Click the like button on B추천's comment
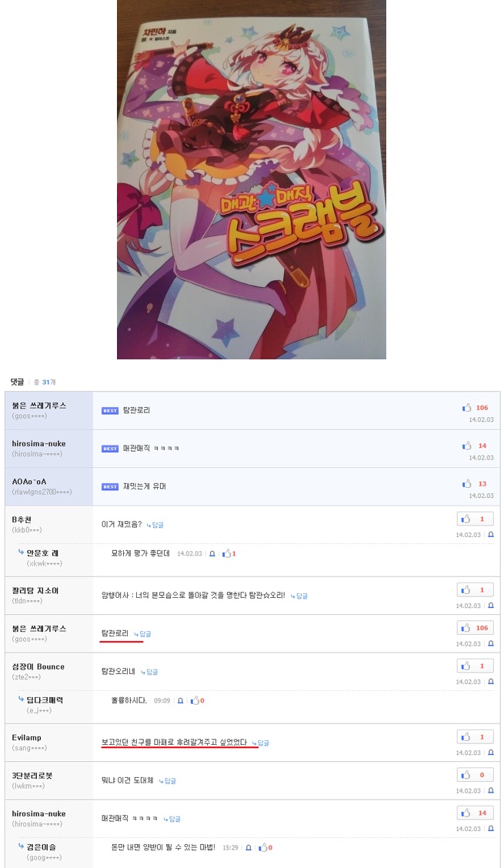 (x=476, y=519)
